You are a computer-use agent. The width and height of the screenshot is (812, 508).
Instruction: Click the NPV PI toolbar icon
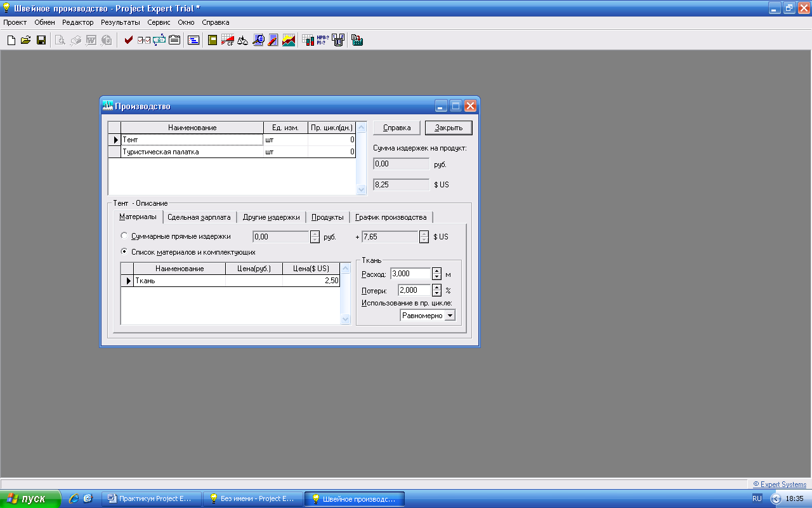click(323, 40)
